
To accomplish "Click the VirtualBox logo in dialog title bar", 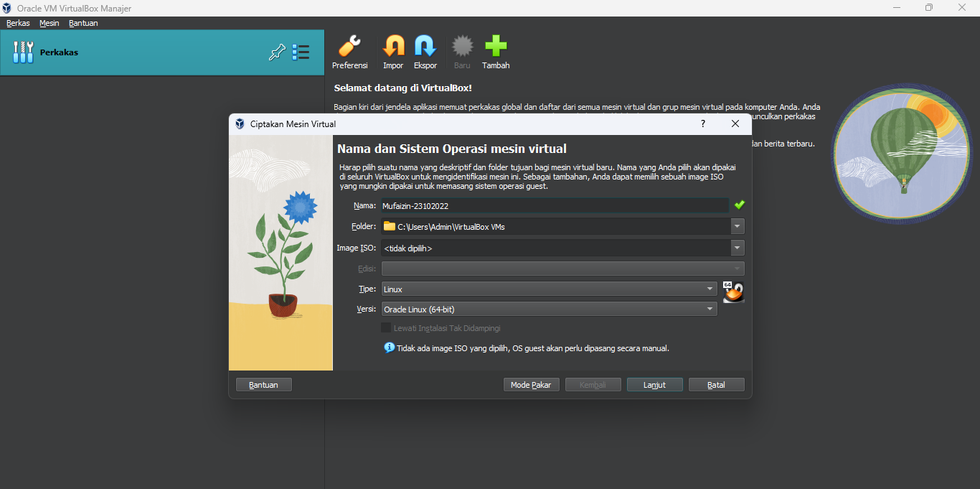I will (240, 124).
